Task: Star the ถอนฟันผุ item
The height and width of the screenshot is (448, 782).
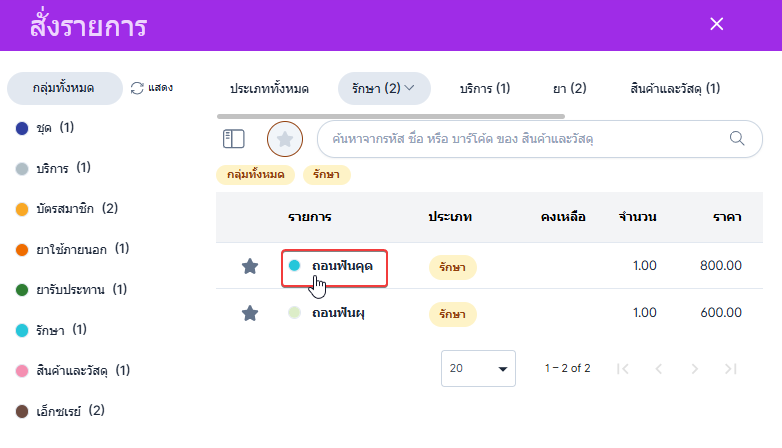Action: pyautogui.click(x=250, y=313)
